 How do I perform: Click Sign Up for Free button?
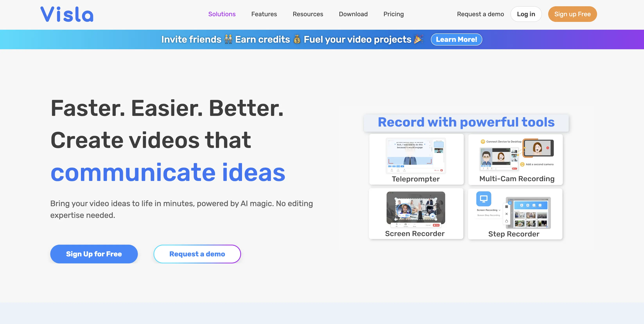(94, 253)
